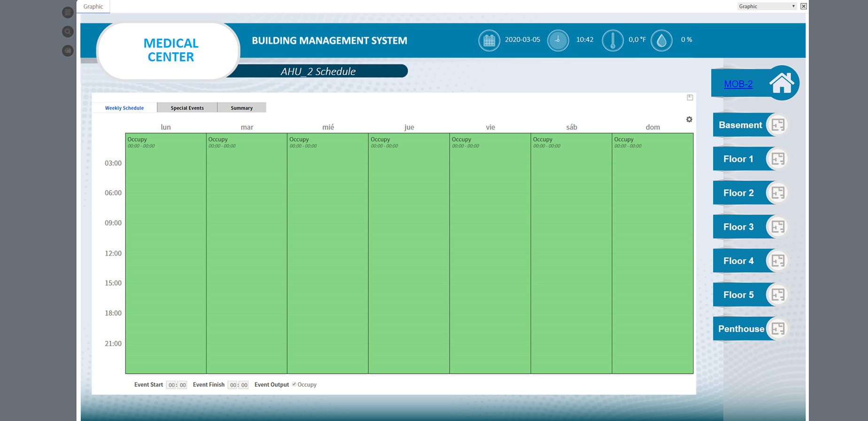Click Floor 5 floor plan icon
This screenshot has width=868, height=421.
778,295
